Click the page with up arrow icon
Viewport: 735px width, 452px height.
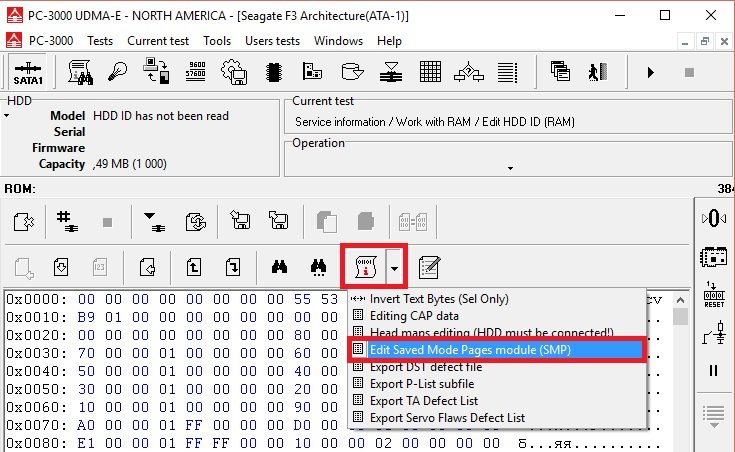tap(194, 267)
